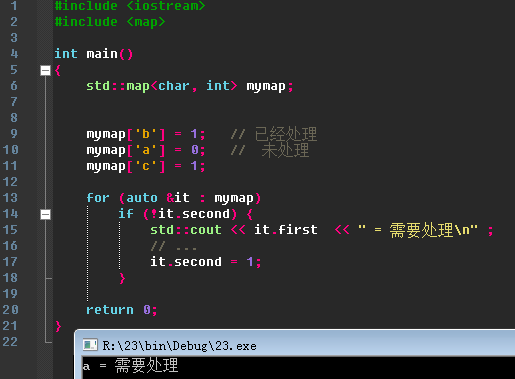Viewport: 515px width, 379px height.
Task: Click the condition '!it.second' in the if statement
Action: [x=190, y=214]
